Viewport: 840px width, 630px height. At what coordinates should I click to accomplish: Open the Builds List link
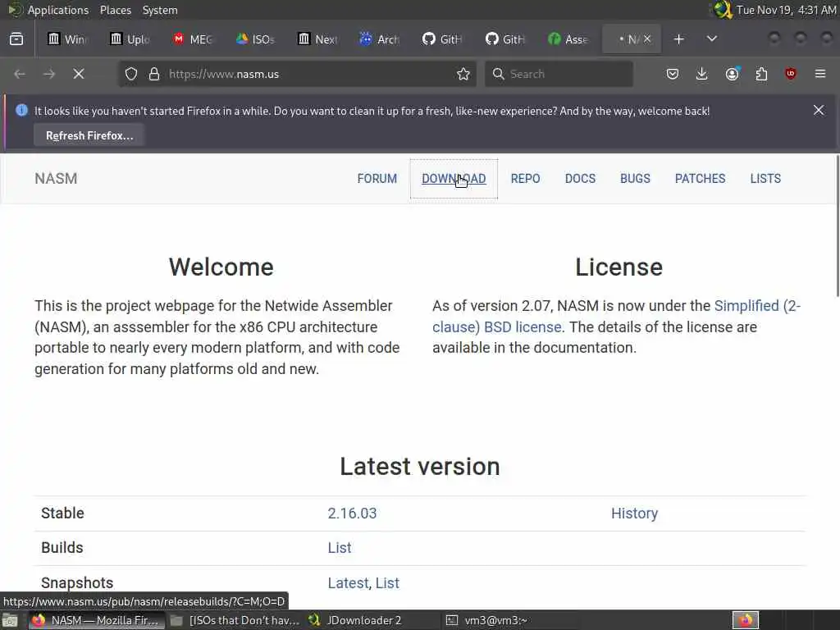click(x=340, y=547)
